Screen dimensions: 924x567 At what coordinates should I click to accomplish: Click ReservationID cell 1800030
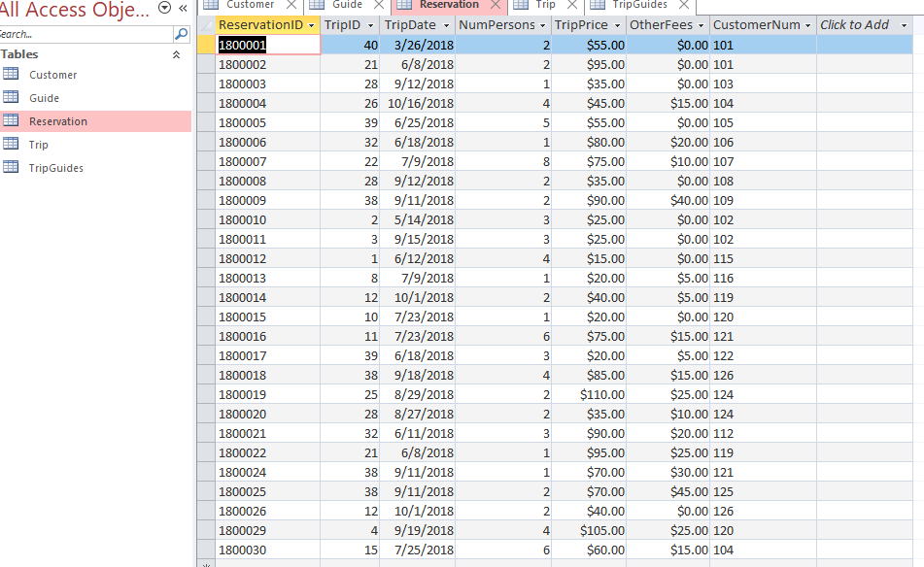tap(268, 550)
